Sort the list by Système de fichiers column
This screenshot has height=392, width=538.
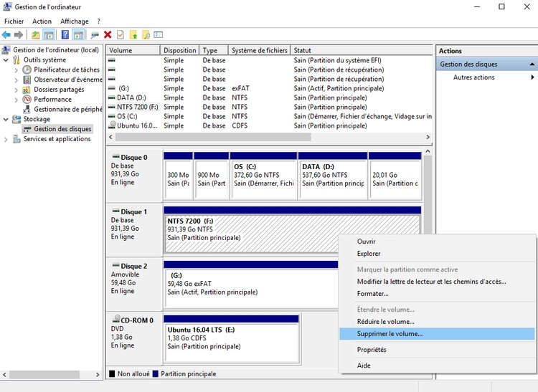(x=258, y=51)
